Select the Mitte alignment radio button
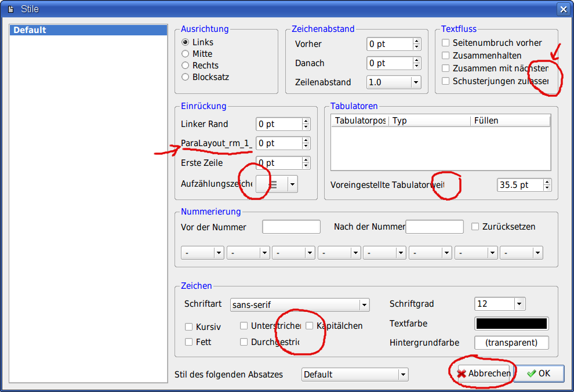 click(x=186, y=54)
